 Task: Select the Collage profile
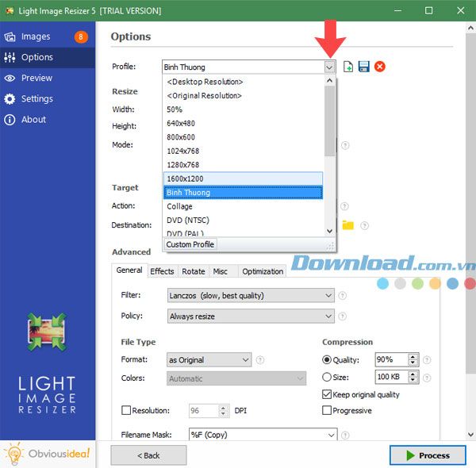244,206
